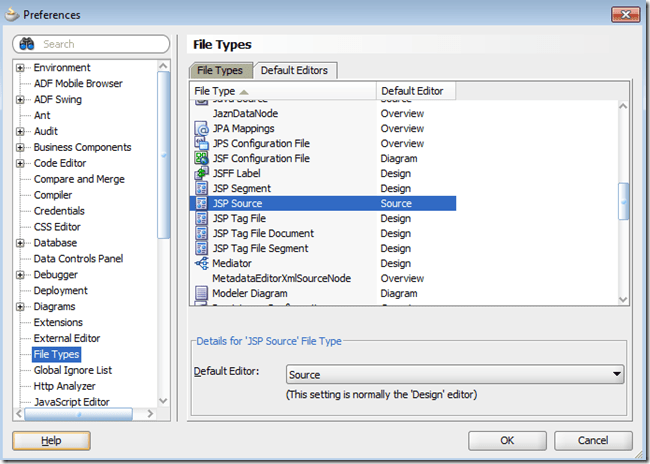Click the Mediator file type icon

coord(201,263)
